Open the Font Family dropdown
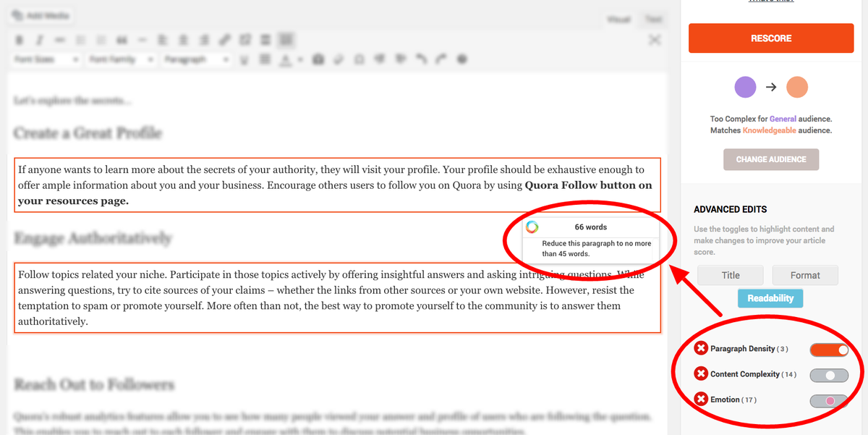The image size is (868, 435). (121, 59)
